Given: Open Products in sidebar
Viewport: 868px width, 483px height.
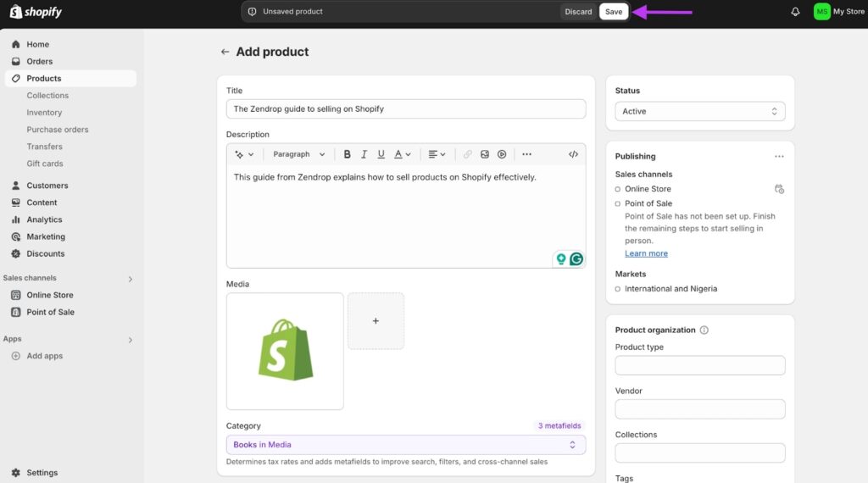Looking at the screenshot, I should coord(70,79).
